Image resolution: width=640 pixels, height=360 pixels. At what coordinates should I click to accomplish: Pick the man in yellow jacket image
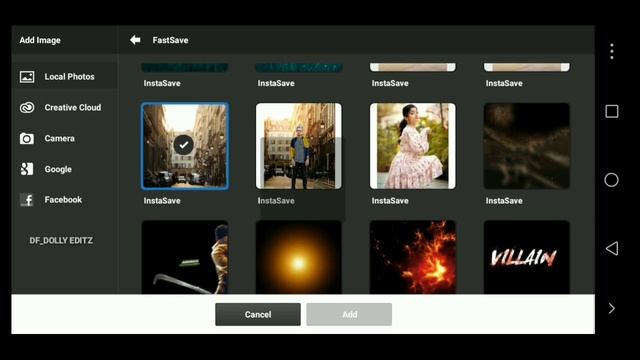185,257
